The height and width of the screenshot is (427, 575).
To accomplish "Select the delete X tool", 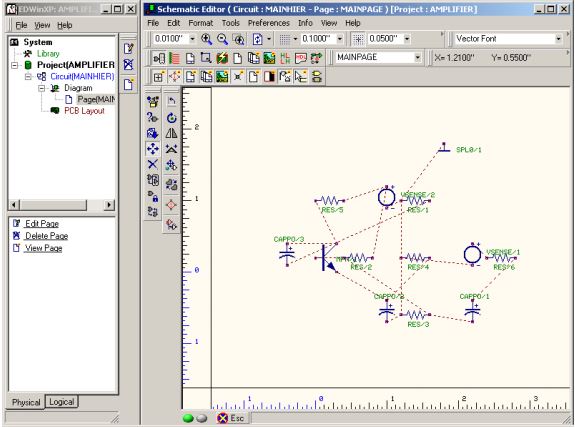I will 153,164.
